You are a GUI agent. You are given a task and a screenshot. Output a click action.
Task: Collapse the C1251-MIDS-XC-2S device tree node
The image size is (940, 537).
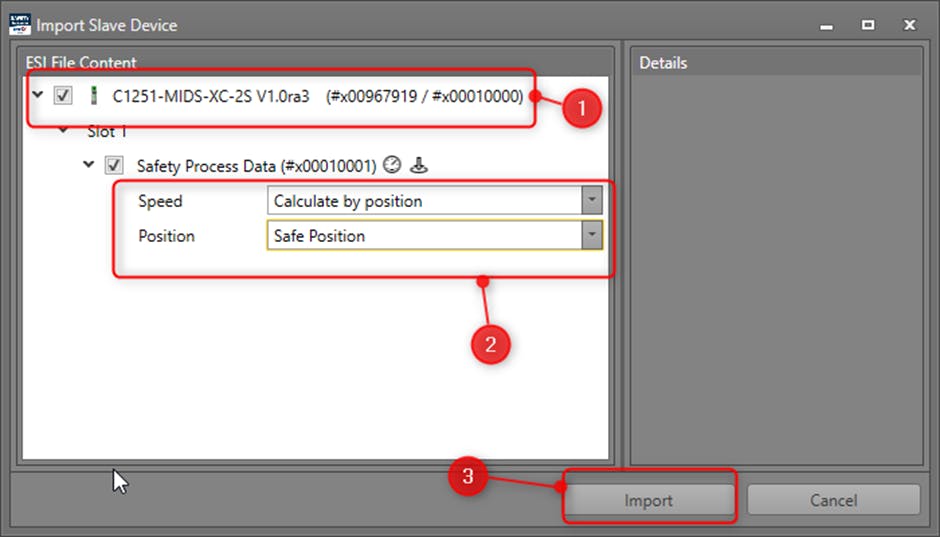point(38,96)
